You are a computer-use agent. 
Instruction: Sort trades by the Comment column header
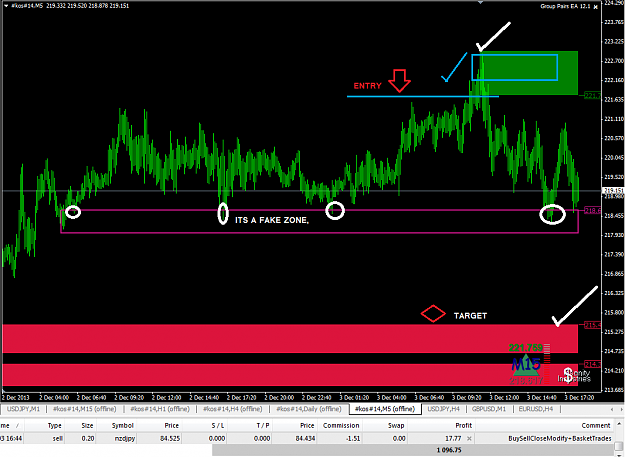tap(544, 426)
